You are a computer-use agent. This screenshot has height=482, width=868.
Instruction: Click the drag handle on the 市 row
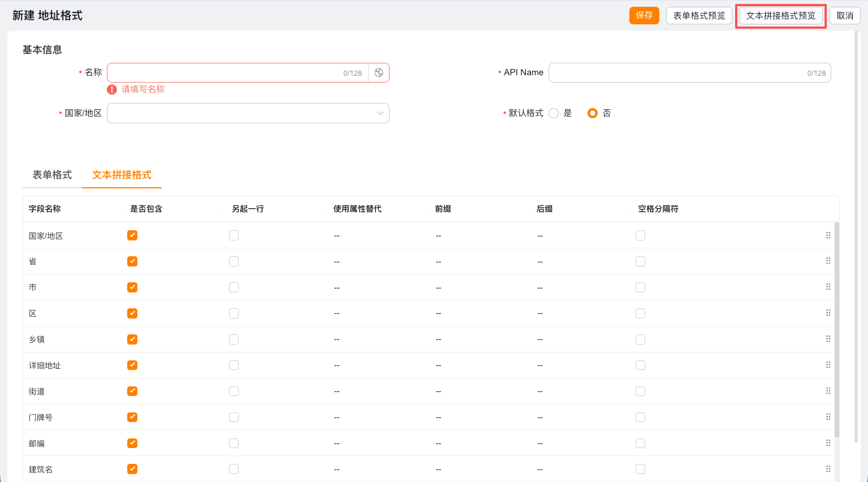point(828,287)
